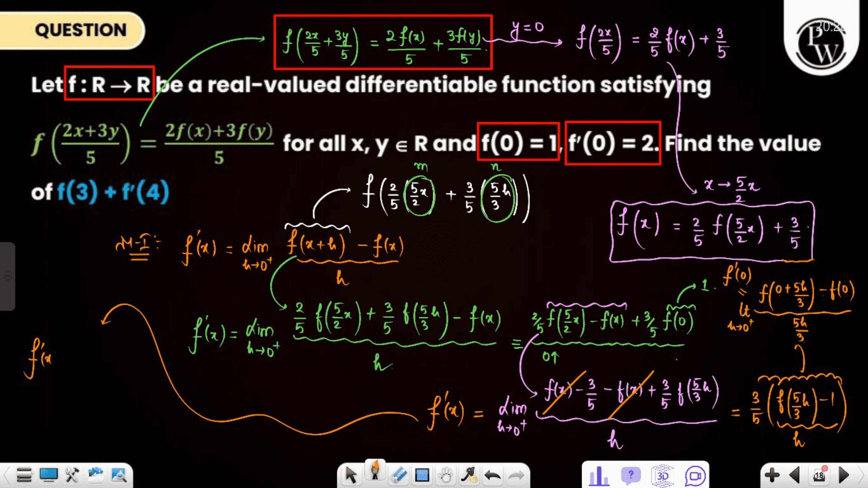Open the video chat bubble icon
This screenshot has width=868, height=488.
click(695, 476)
